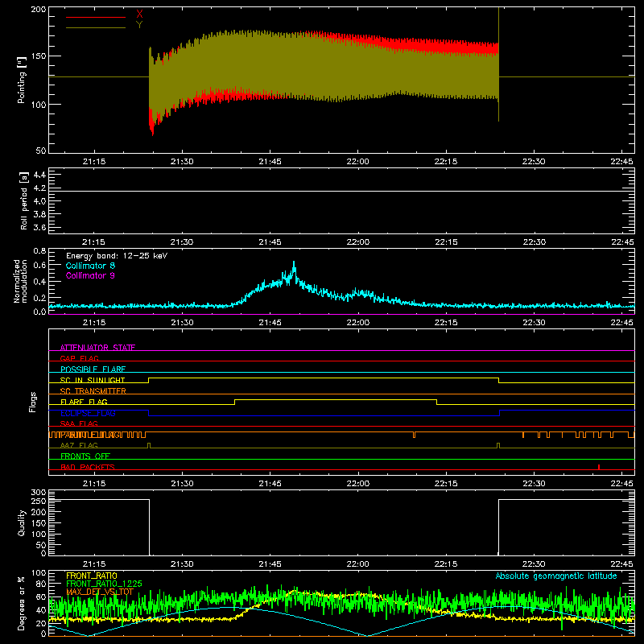Click the 'X' legend label

pos(139,14)
